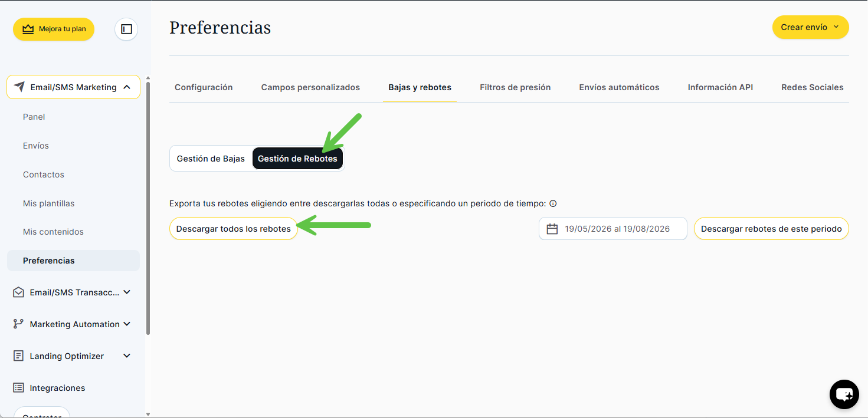Image resolution: width=868 pixels, height=418 pixels.
Task: Click the Landing Optimizer page icon
Action: [x=18, y=356]
